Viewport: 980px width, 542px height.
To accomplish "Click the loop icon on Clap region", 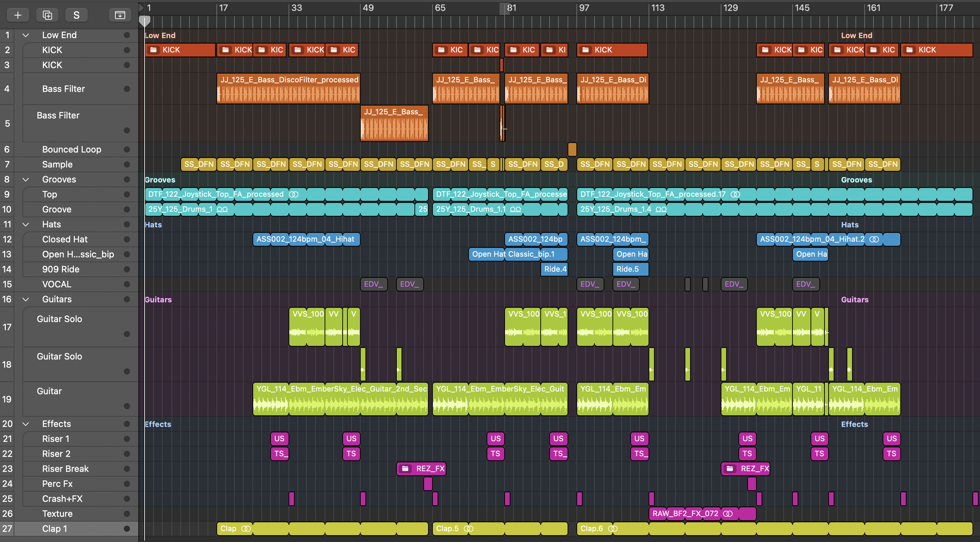I will click(246, 529).
